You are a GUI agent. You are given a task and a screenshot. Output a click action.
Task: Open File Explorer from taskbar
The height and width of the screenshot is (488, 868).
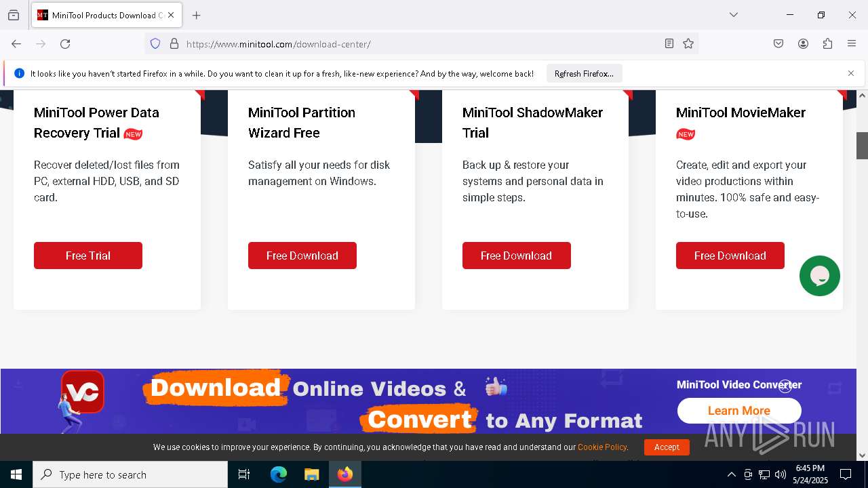click(x=311, y=474)
